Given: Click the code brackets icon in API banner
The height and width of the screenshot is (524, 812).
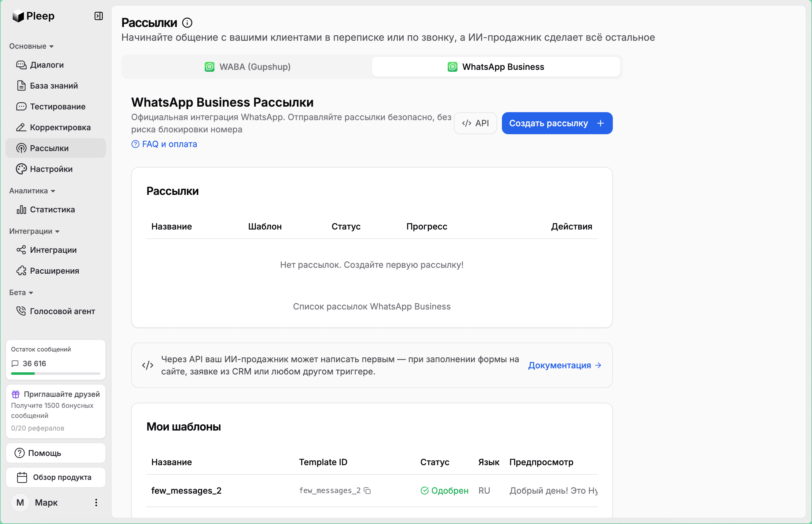Looking at the screenshot, I should click(148, 366).
